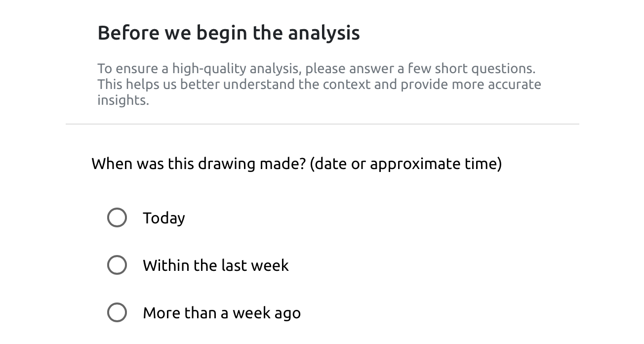
Task: Click the drawing date question text
Action: (296, 164)
